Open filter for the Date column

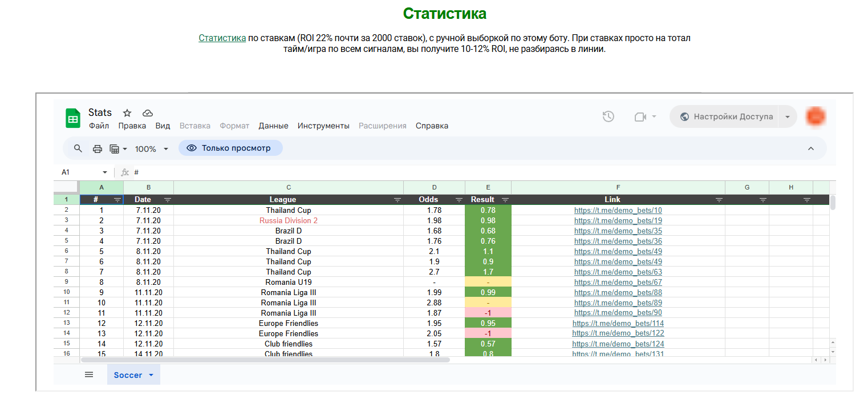[x=167, y=200]
